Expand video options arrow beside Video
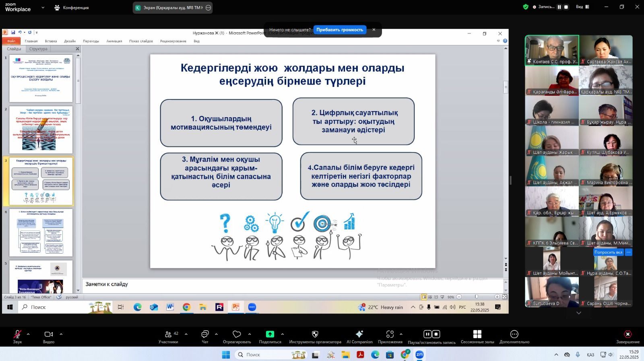This screenshot has width=644, height=361. (x=61, y=334)
